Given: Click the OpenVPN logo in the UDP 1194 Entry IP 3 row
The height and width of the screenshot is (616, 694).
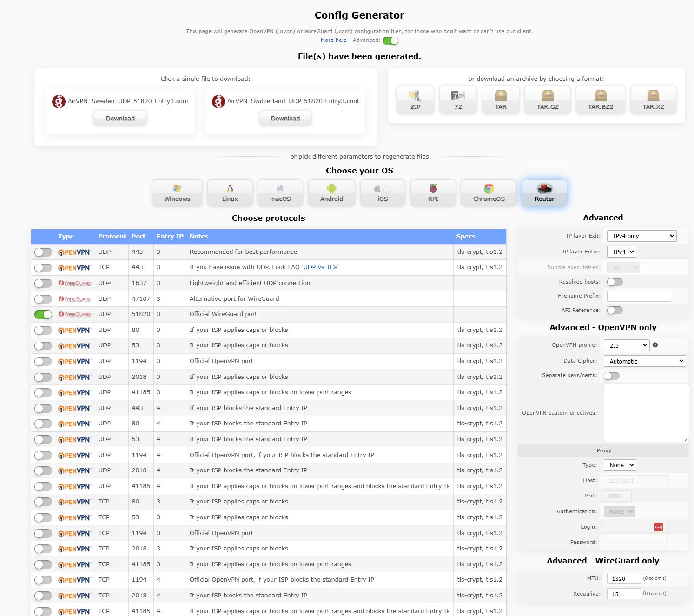Looking at the screenshot, I should (75, 362).
